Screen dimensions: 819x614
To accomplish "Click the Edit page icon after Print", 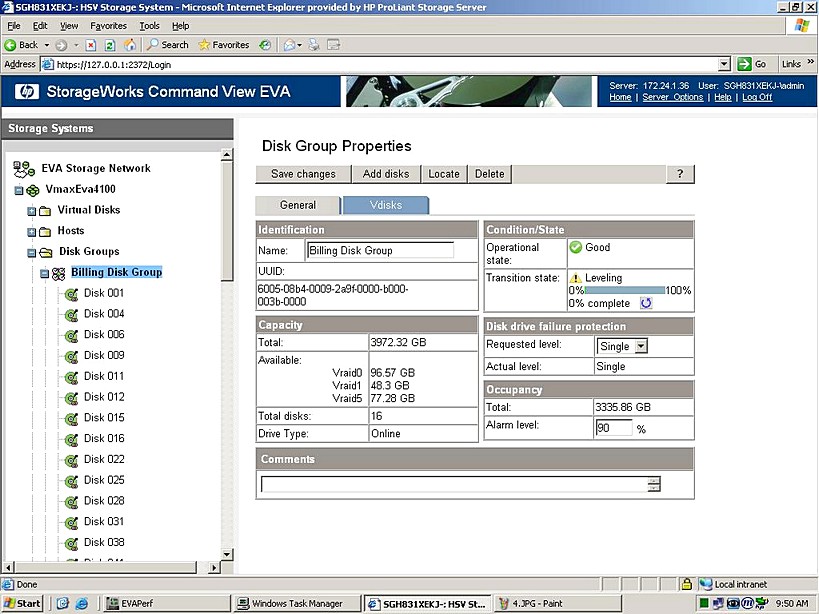I will click(333, 45).
